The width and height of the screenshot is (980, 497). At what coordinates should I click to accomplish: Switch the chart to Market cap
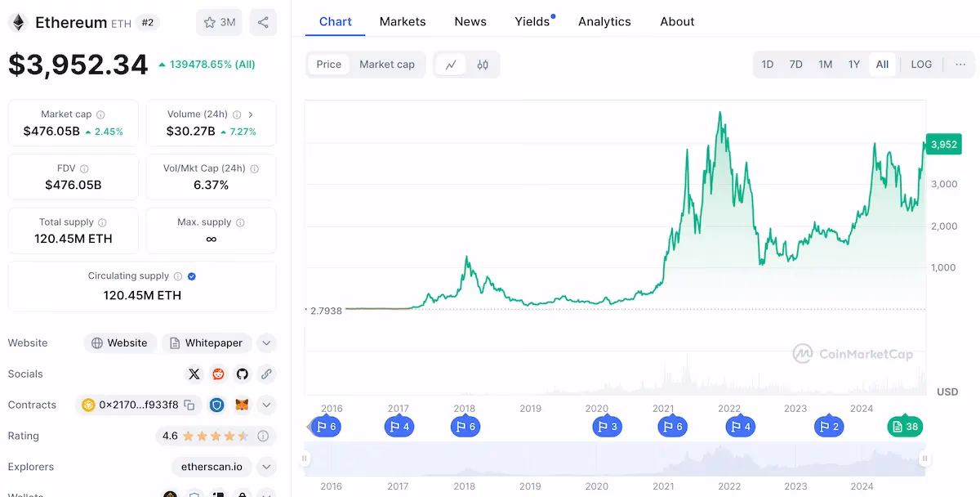[387, 64]
